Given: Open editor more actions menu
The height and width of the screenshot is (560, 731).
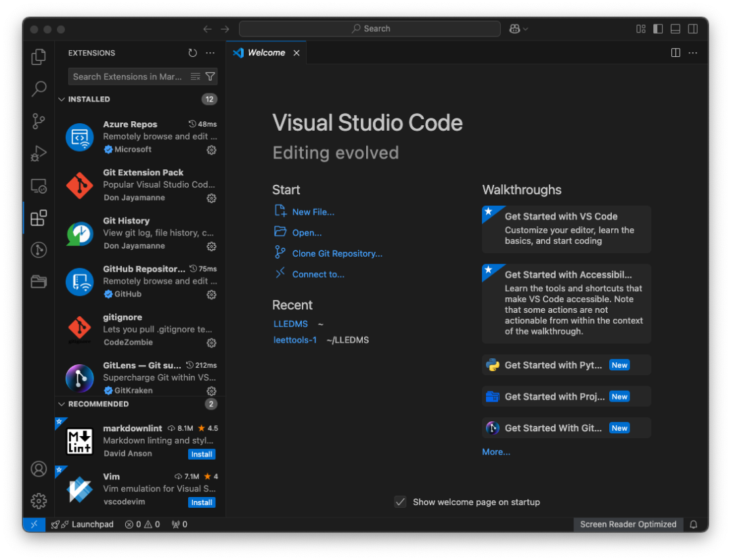Looking at the screenshot, I should tap(693, 53).
